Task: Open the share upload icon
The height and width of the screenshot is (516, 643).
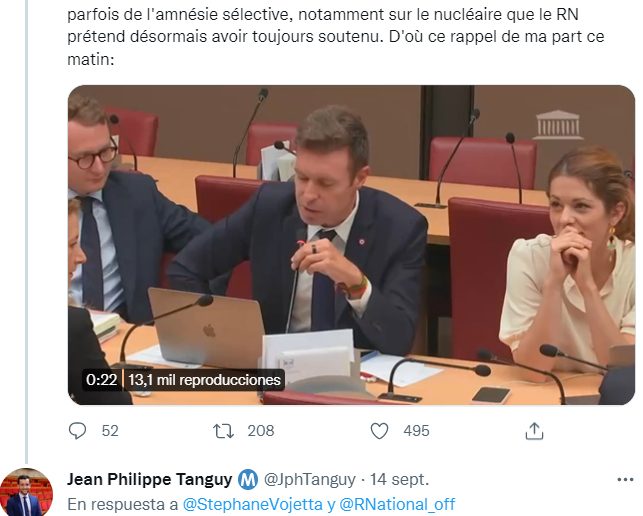Action: tap(534, 431)
